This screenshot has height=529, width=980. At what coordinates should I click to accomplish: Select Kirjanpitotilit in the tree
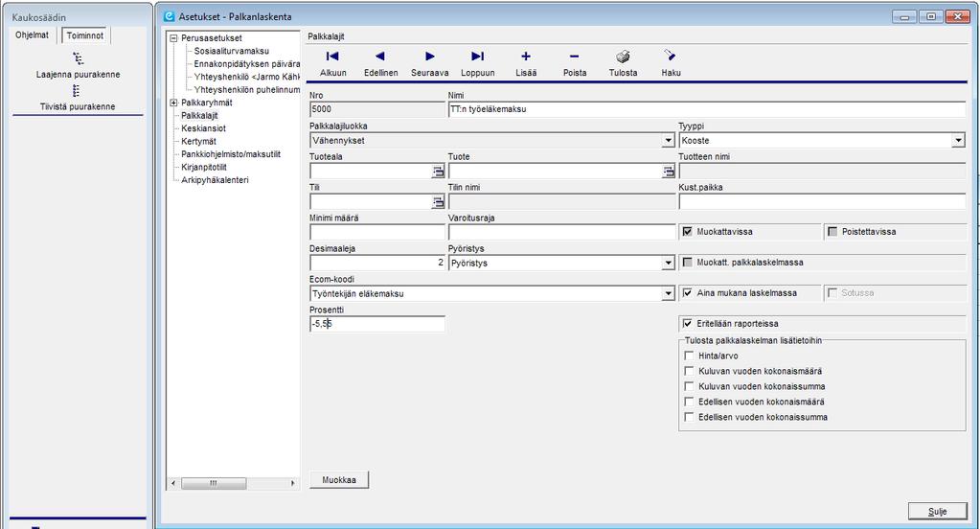point(204,167)
